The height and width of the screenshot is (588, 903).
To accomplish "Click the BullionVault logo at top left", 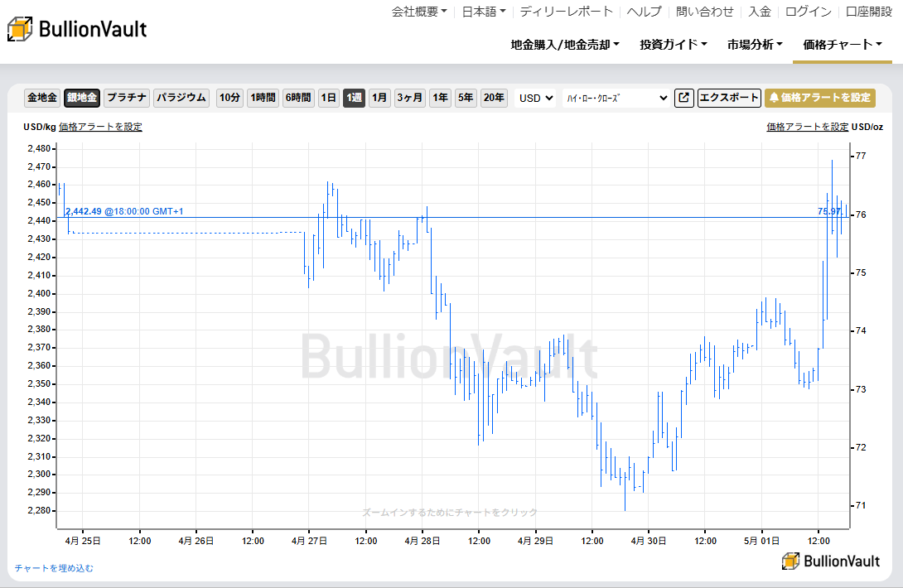I will click(x=77, y=29).
